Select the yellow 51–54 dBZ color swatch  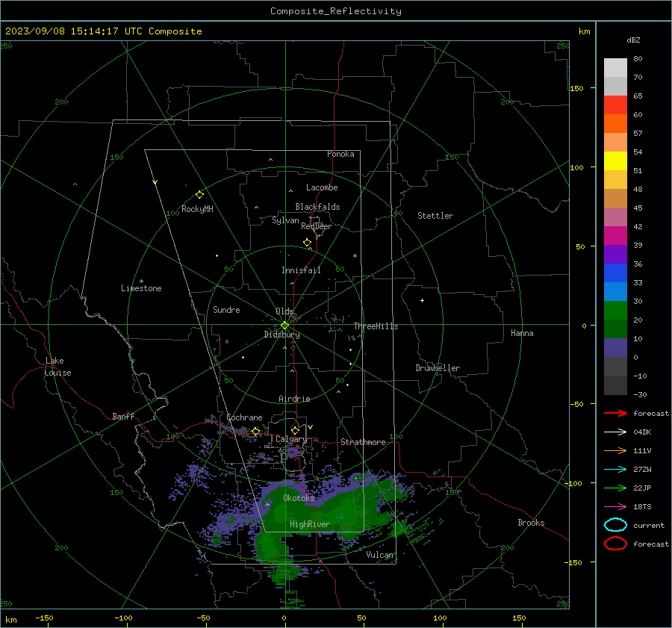click(x=615, y=161)
